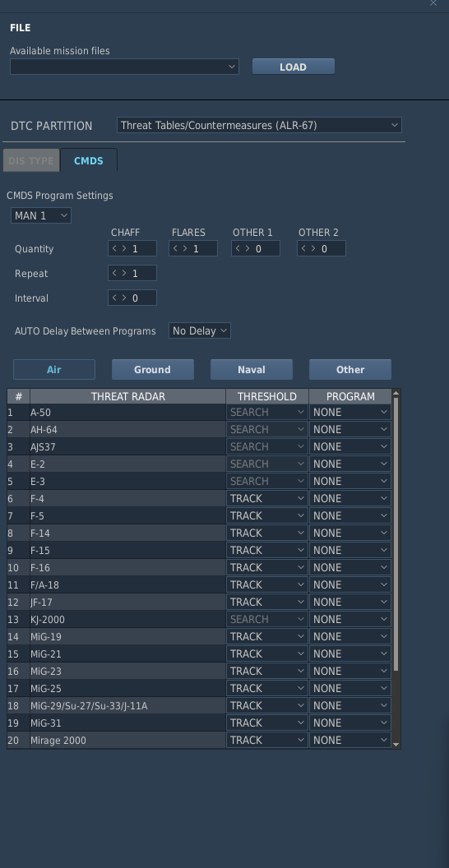Increase FLARES quantity with right arrow

tap(185, 248)
